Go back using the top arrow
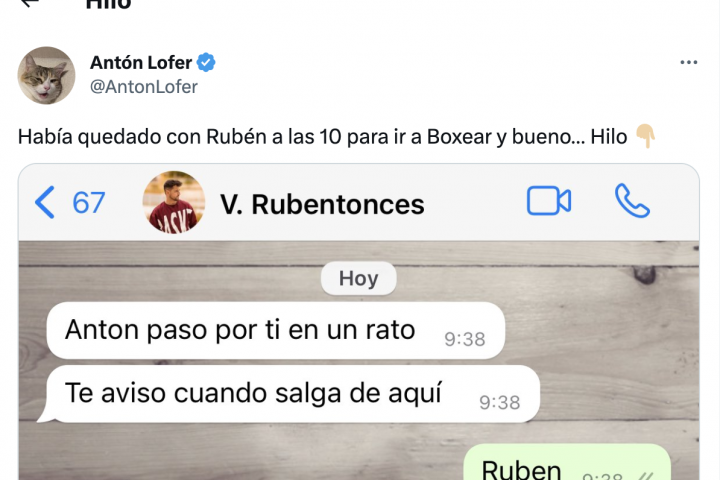The width and height of the screenshot is (720, 480). coord(29,3)
